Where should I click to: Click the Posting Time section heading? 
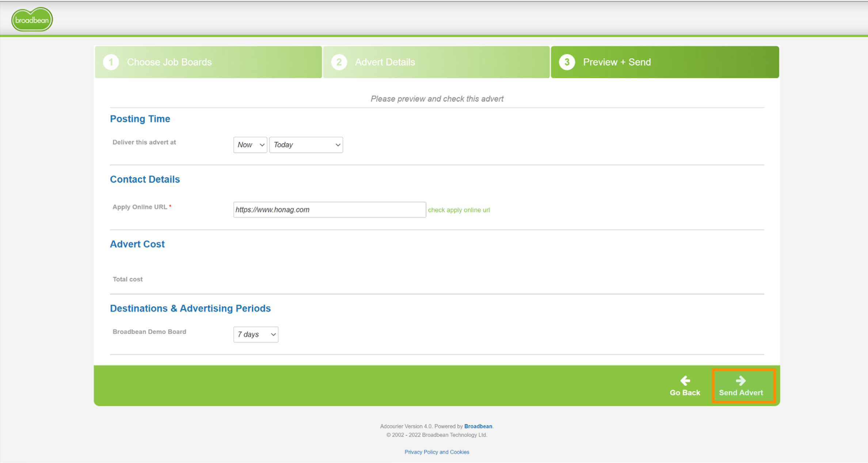click(x=140, y=119)
